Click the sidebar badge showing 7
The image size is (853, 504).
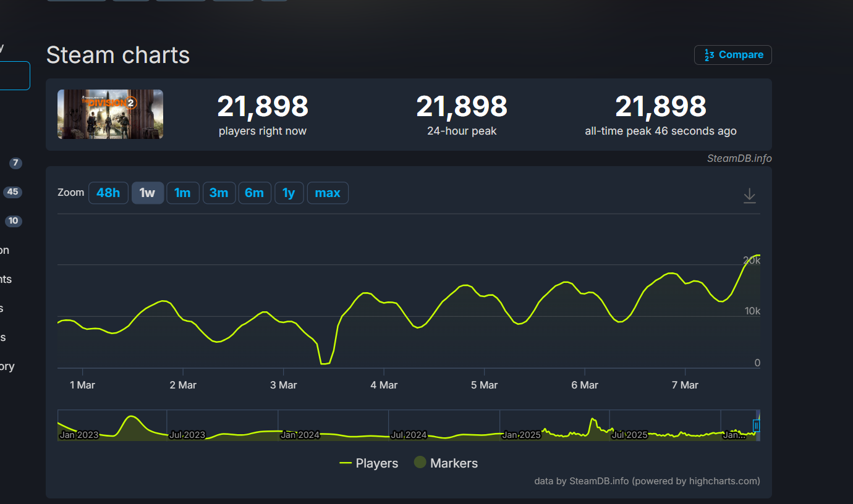pyautogui.click(x=15, y=163)
